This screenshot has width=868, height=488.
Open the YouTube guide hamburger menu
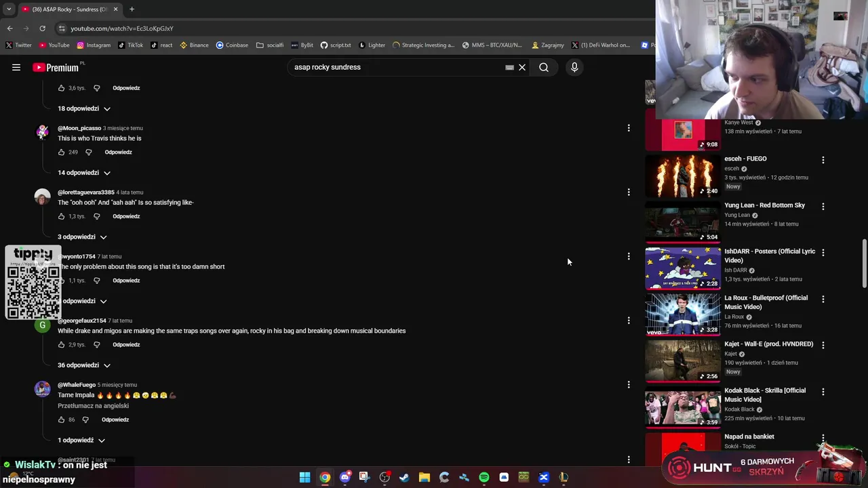coord(16,67)
